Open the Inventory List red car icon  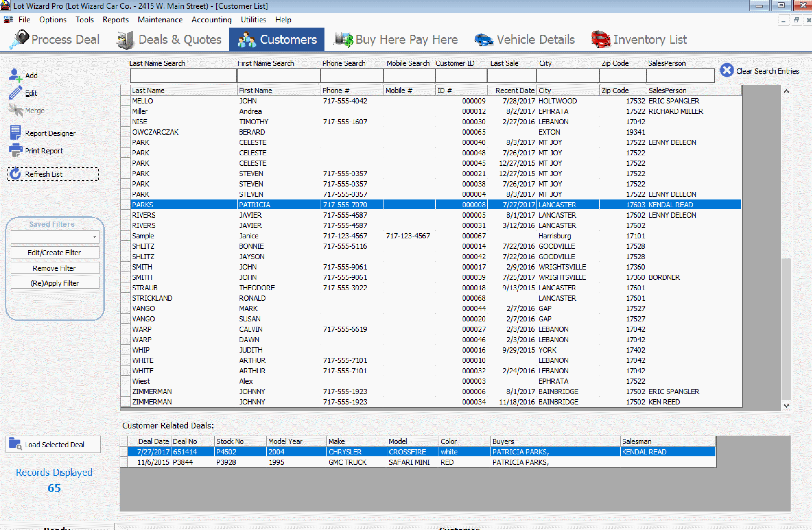pyautogui.click(x=601, y=39)
